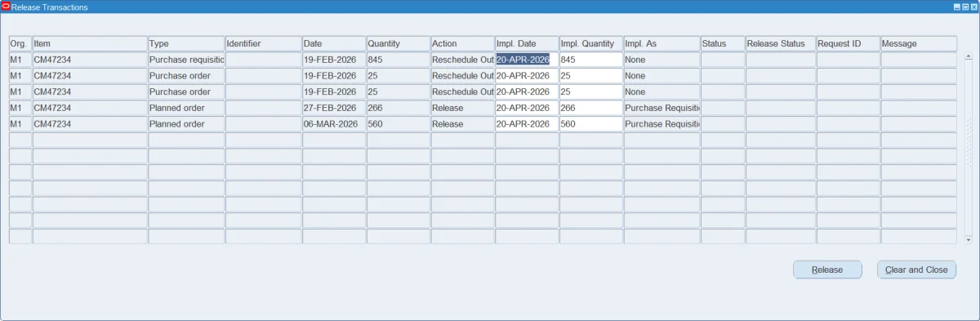Select the Item column header
This screenshot has height=321, width=980.
(x=90, y=43)
